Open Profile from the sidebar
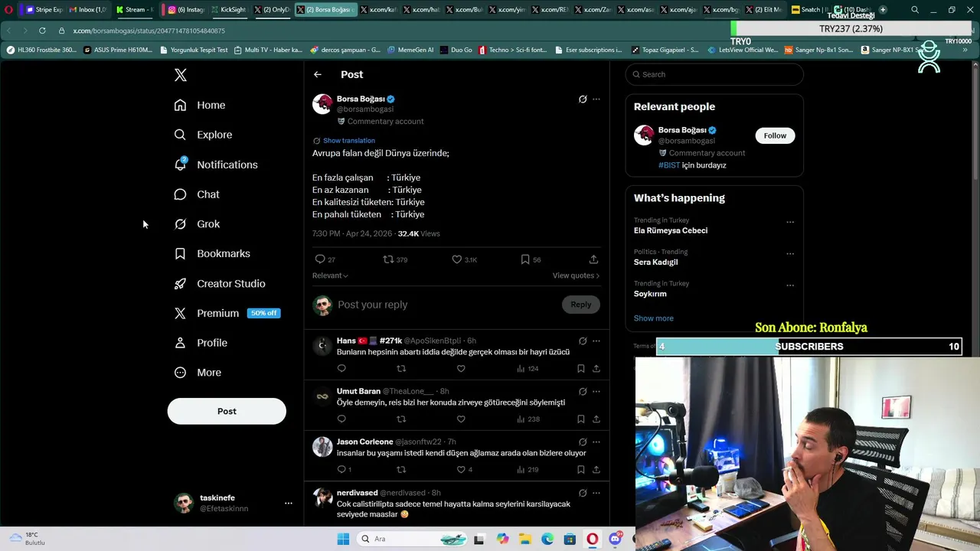The height and width of the screenshot is (551, 980). point(201,343)
